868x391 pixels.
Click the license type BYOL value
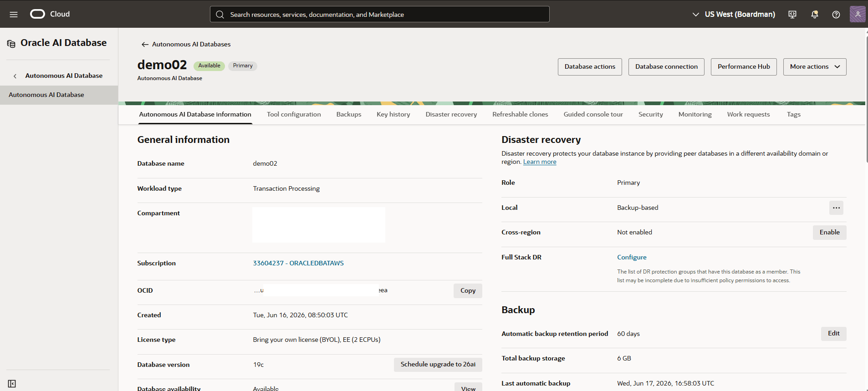317,340
